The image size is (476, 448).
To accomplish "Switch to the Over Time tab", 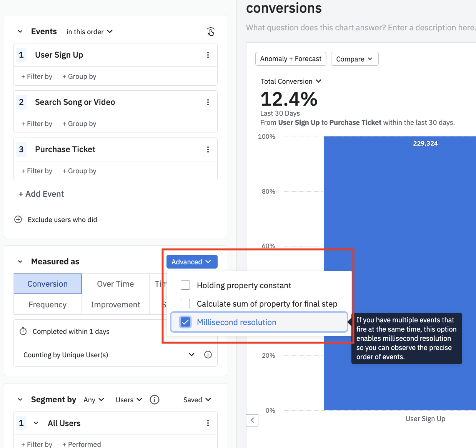I will coord(115,284).
